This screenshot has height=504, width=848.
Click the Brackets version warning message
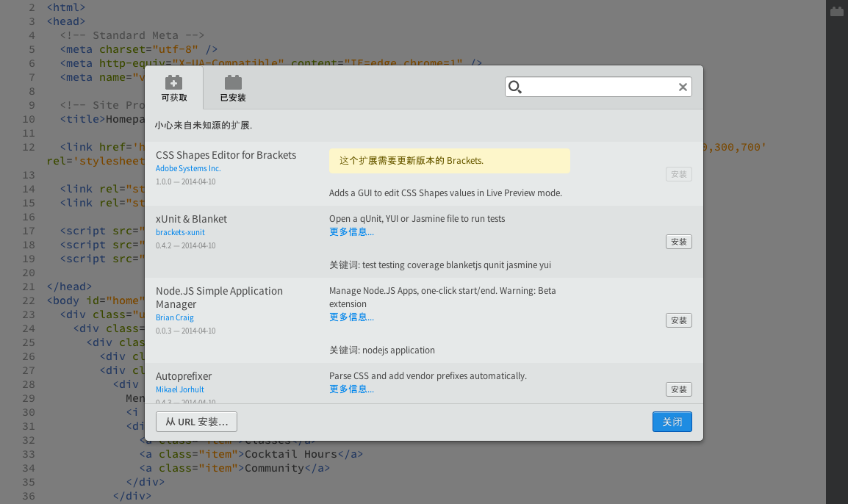click(x=450, y=161)
